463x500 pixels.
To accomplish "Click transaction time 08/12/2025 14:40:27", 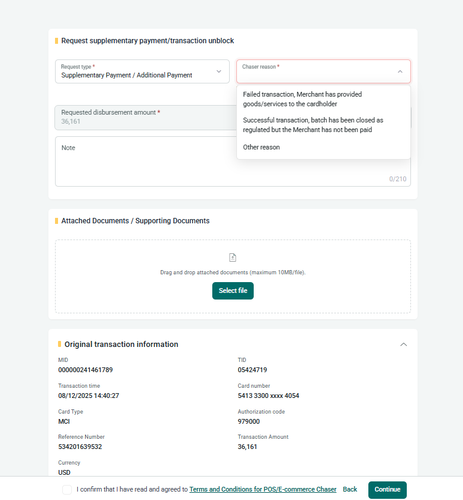I will click(x=88, y=396).
